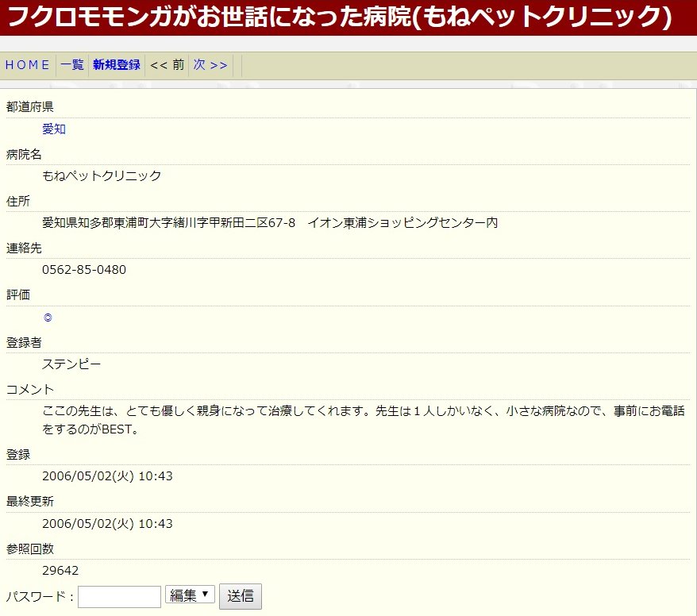Click the phone number 0562-85-0480

84,270
